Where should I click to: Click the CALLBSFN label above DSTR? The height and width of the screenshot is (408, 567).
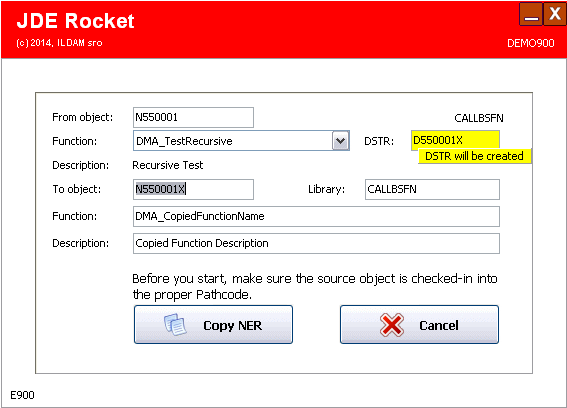pos(479,118)
